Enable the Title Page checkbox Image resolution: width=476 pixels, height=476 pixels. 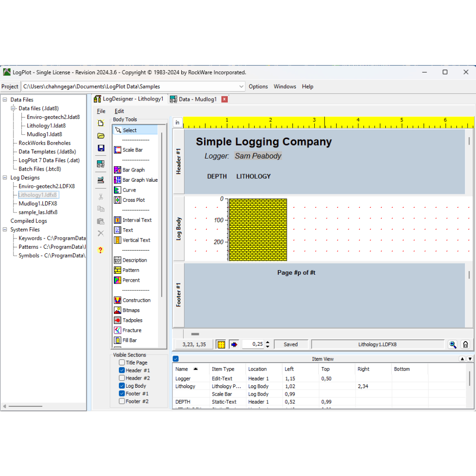point(122,363)
